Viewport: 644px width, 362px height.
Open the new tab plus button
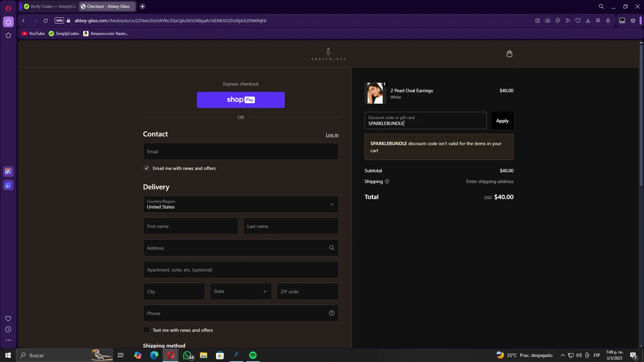(x=143, y=6)
